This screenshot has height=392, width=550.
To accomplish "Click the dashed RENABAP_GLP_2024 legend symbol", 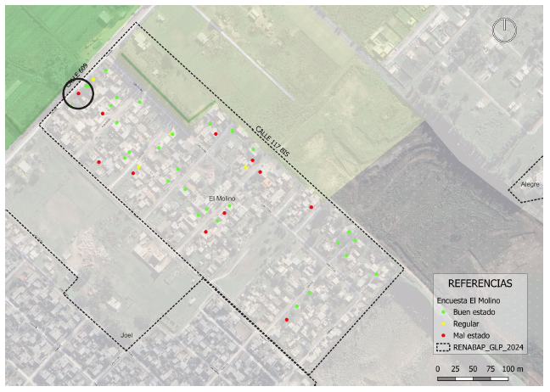I will click(443, 347).
